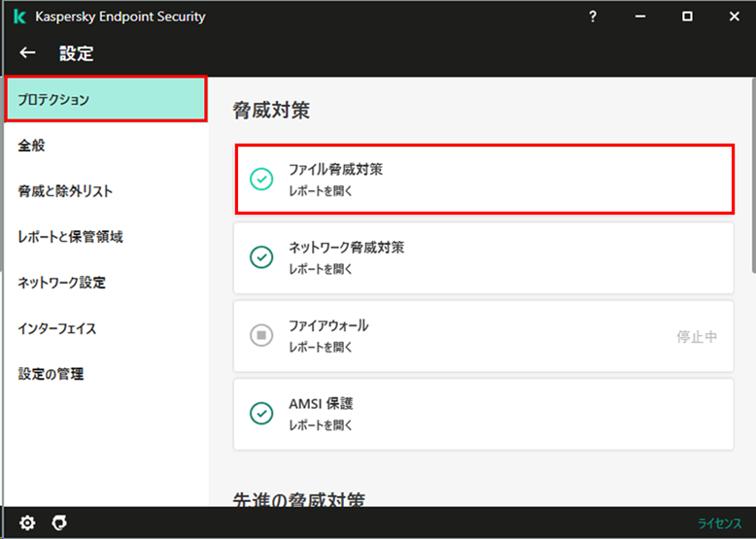This screenshot has height=539, width=756.
Task: Click レポートを開く under AMSI 保護
Action: coord(321,425)
